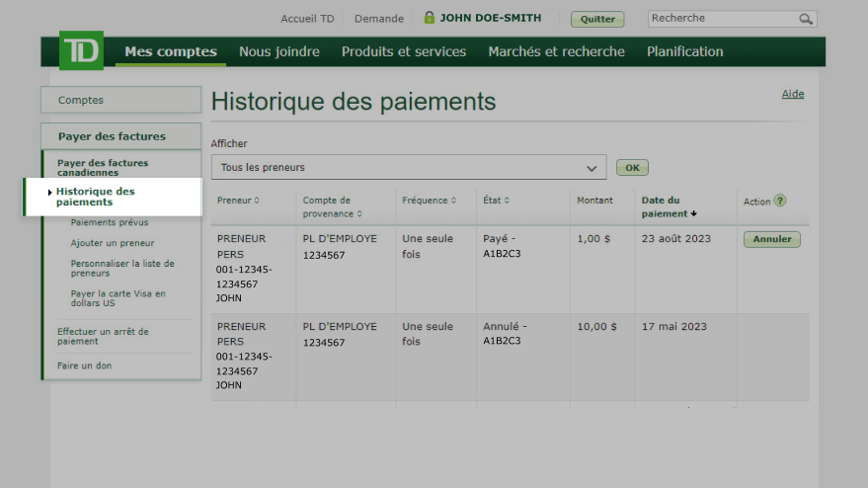Click the Action help question mark icon
Viewport: 868px width, 488px height.
780,201
